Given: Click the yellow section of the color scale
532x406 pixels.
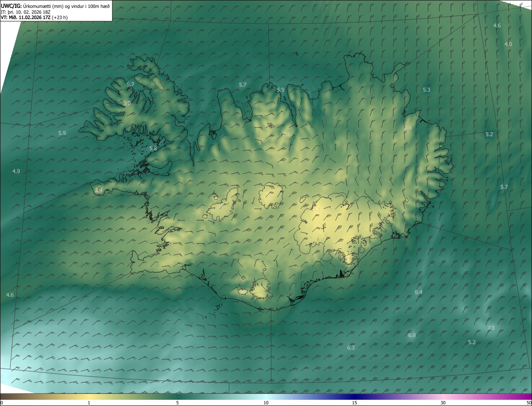Looking at the screenshot, I should tap(89, 397).
